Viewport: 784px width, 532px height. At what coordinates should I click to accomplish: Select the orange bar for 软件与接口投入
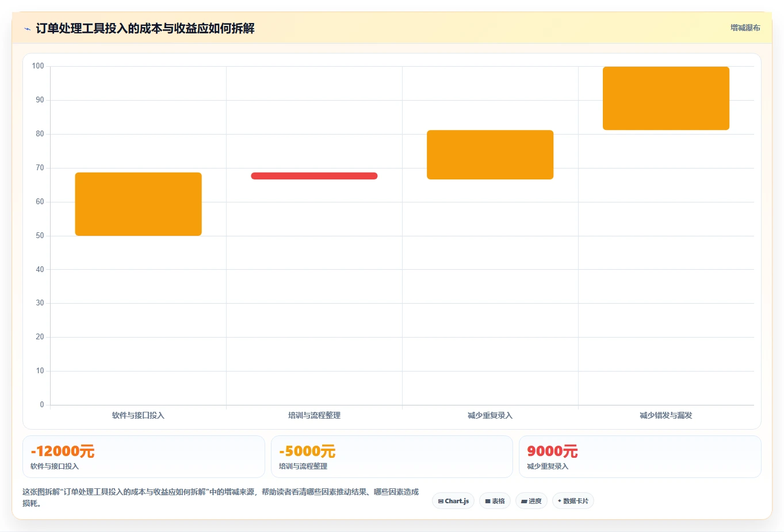(x=138, y=204)
